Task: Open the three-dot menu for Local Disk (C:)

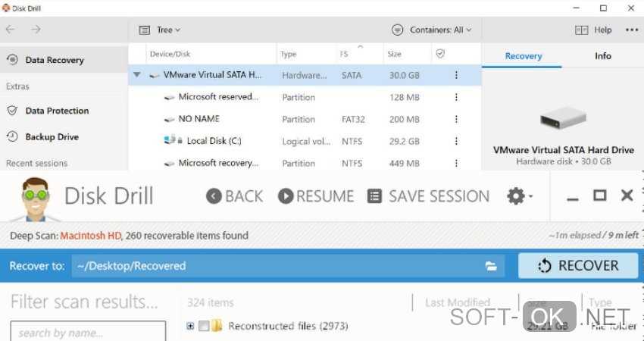Action: pos(456,141)
